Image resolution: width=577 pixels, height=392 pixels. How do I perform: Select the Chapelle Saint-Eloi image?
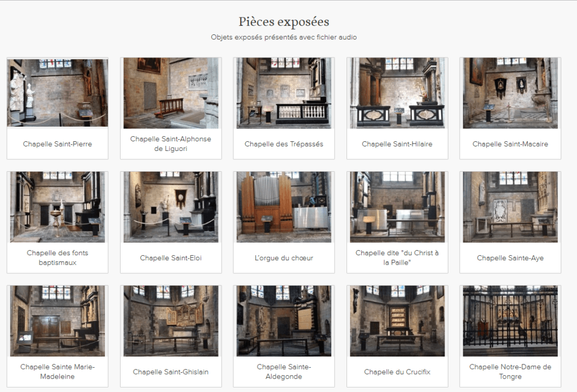pos(171,207)
